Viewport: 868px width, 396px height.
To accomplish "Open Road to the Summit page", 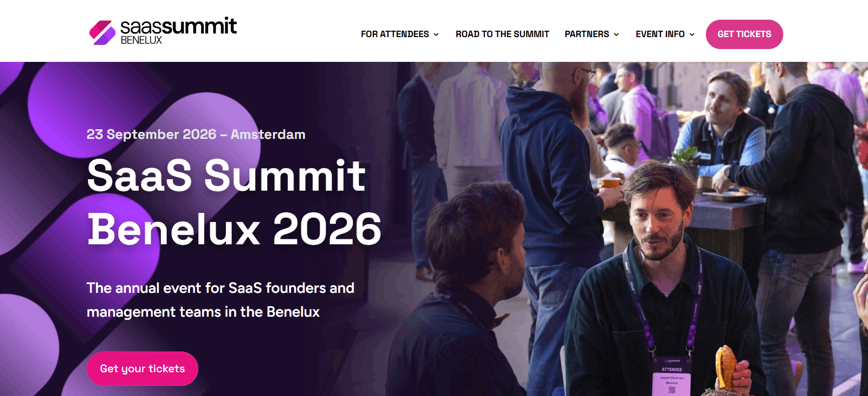I will pyautogui.click(x=502, y=34).
